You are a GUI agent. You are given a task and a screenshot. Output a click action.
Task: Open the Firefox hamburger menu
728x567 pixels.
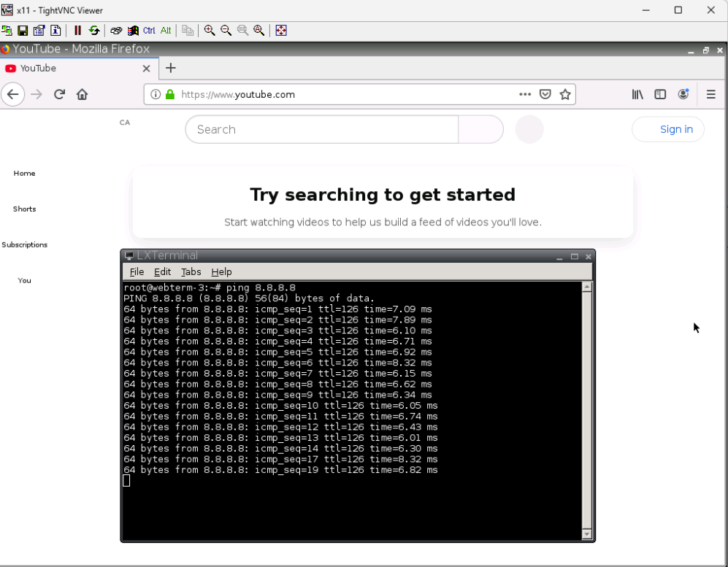710,94
